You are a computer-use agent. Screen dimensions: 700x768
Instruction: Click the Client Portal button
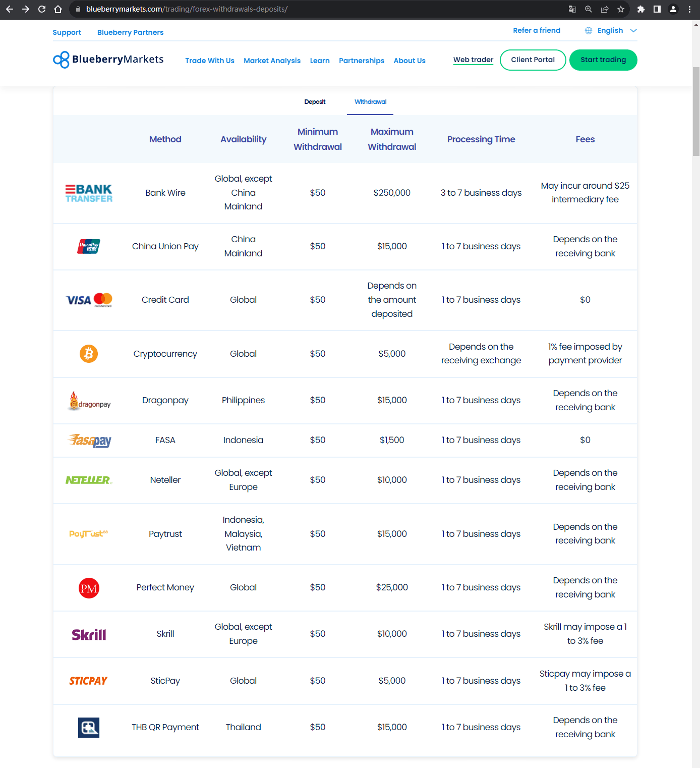[x=533, y=60]
